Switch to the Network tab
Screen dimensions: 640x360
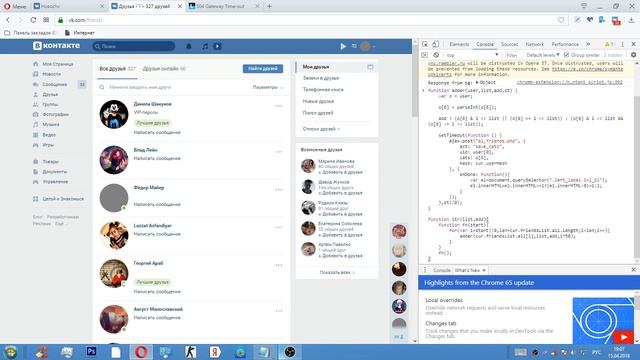click(535, 44)
